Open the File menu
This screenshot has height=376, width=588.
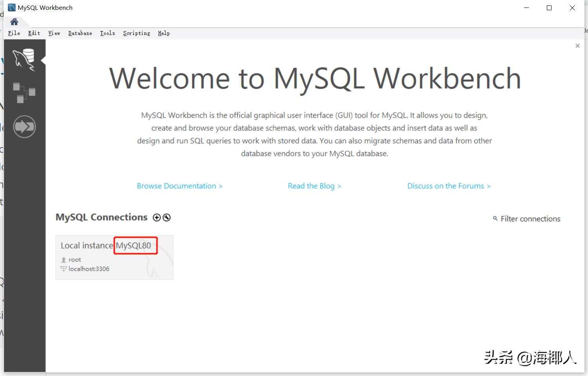pyautogui.click(x=14, y=33)
